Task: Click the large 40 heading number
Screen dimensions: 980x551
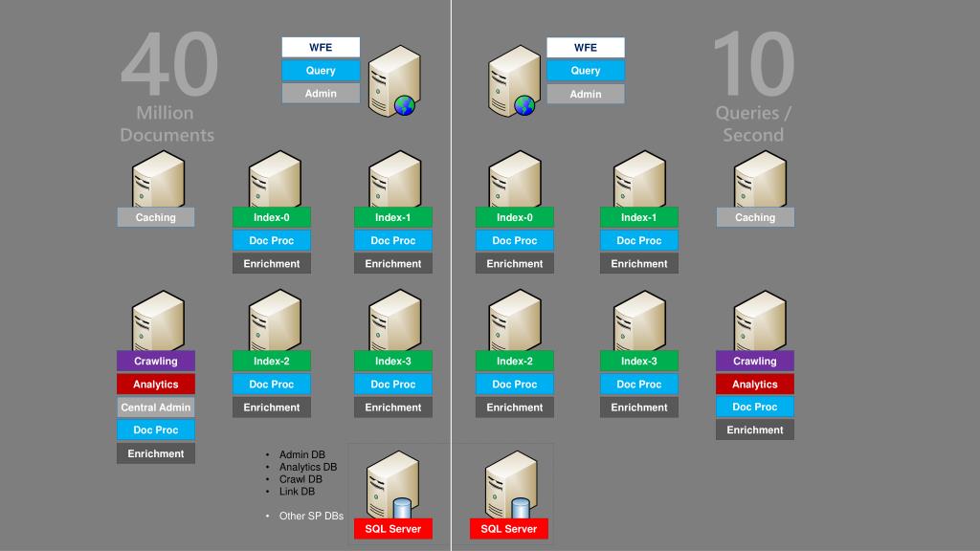Action: point(169,64)
